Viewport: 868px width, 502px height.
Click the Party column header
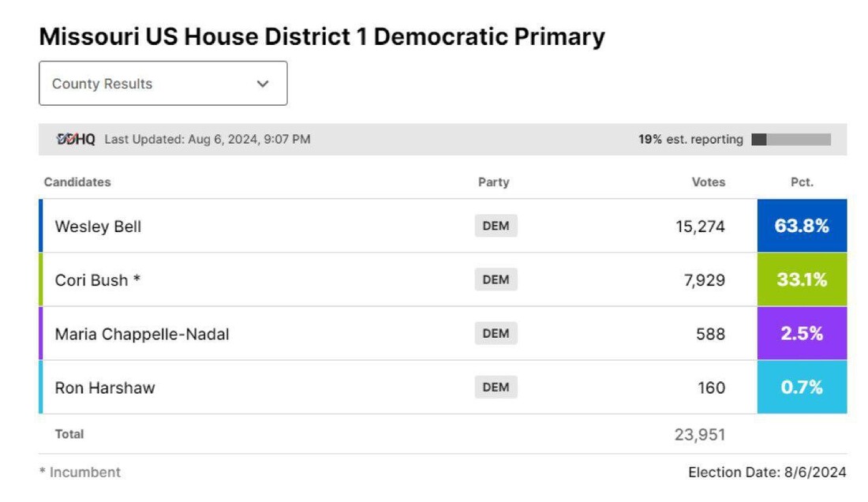(x=494, y=182)
